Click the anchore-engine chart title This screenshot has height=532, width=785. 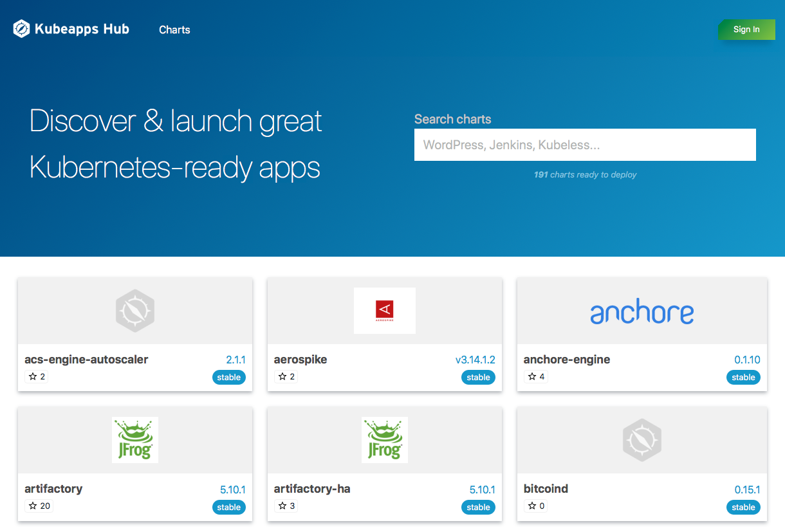point(566,360)
